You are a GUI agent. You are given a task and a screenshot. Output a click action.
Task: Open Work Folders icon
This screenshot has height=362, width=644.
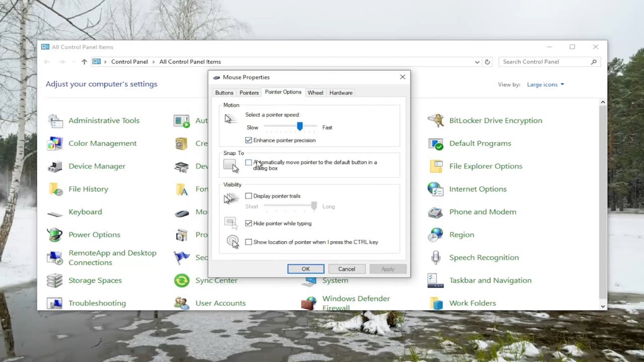[x=436, y=303]
